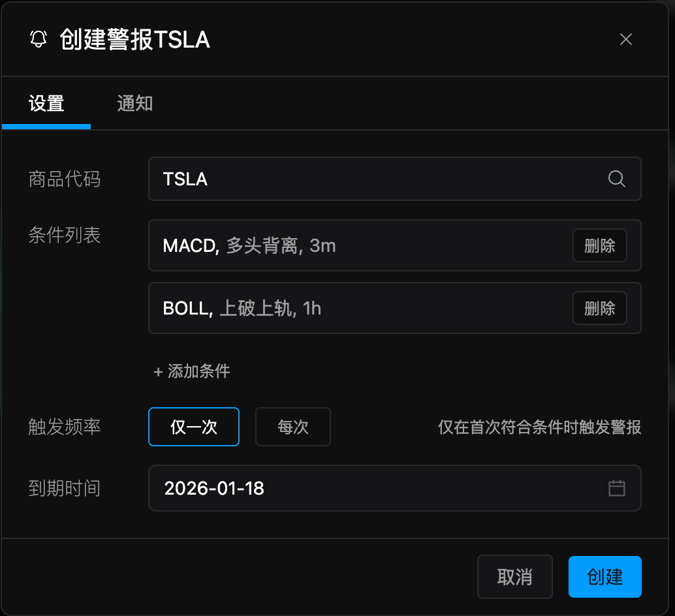Click the 创建 button to create the alert
The width and height of the screenshot is (675, 616).
pos(604,576)
